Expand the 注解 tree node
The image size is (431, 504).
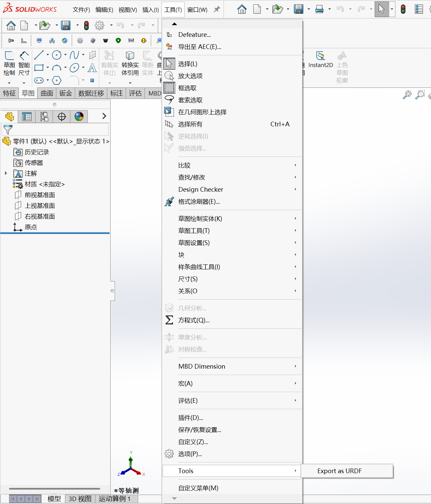tap(6, 173)
